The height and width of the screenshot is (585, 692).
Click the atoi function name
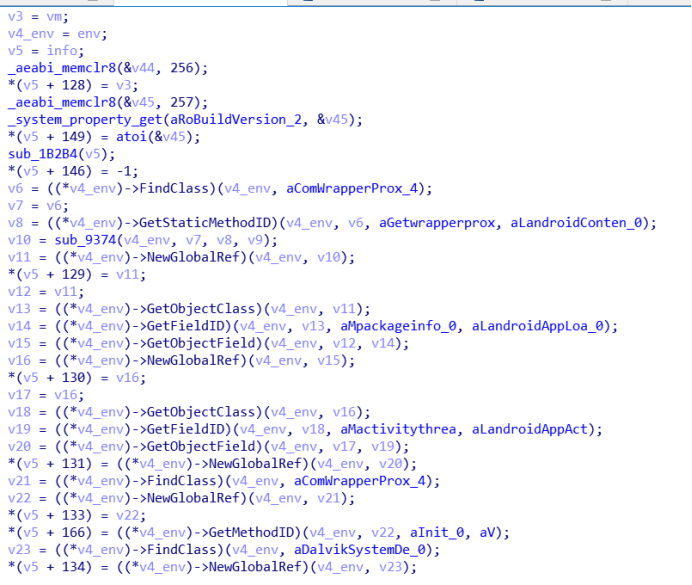pyautogui.click(x=132, y=137)
